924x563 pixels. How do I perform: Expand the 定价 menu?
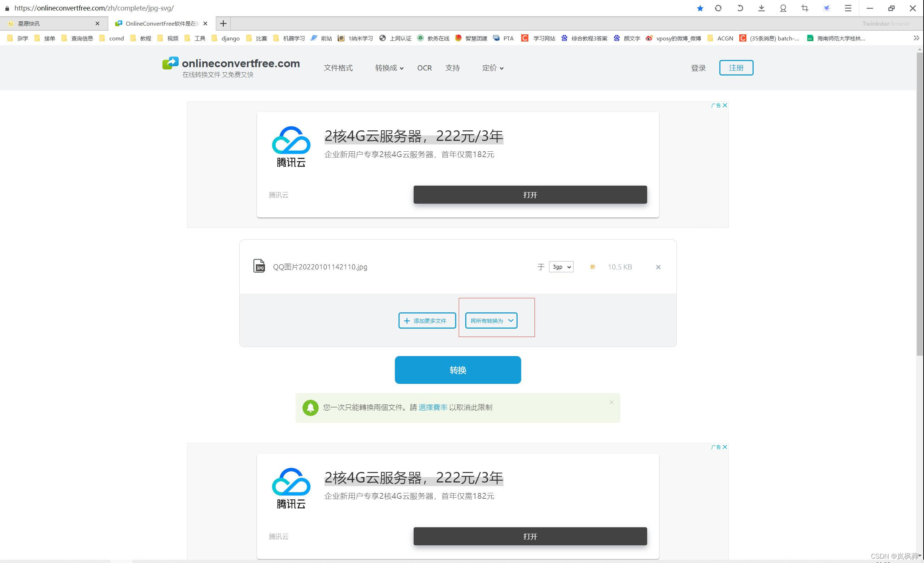pos(492,68)
